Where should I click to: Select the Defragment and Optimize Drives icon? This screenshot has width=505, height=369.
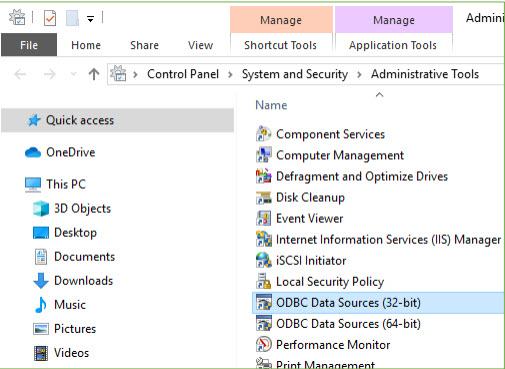[264, 176]
